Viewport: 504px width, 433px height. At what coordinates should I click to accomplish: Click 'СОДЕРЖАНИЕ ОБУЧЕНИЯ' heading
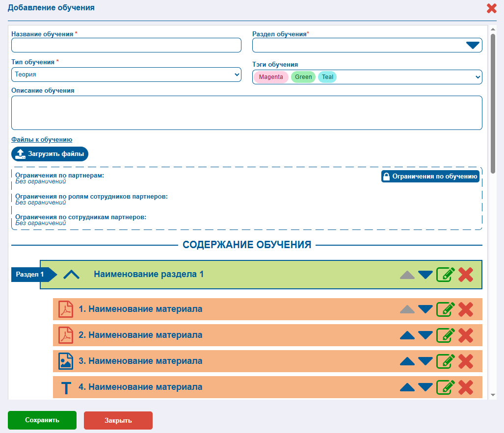point(247,245)
